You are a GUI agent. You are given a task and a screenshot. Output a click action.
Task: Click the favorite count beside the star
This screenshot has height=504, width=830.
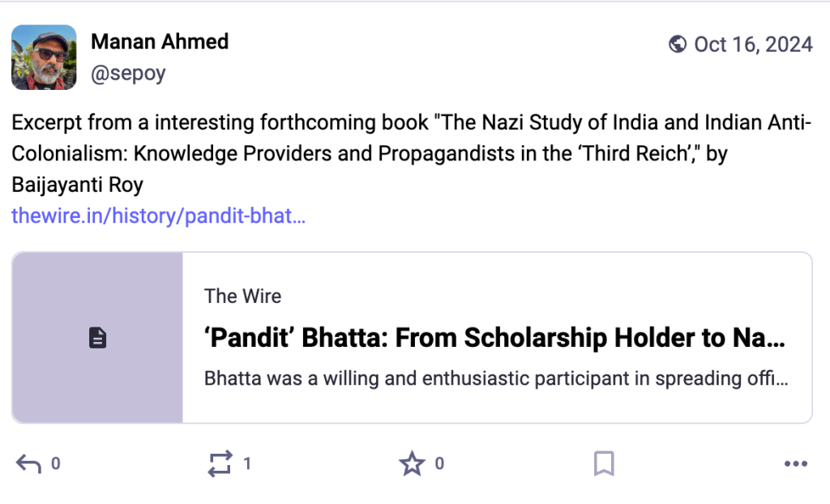pos(439,463)
